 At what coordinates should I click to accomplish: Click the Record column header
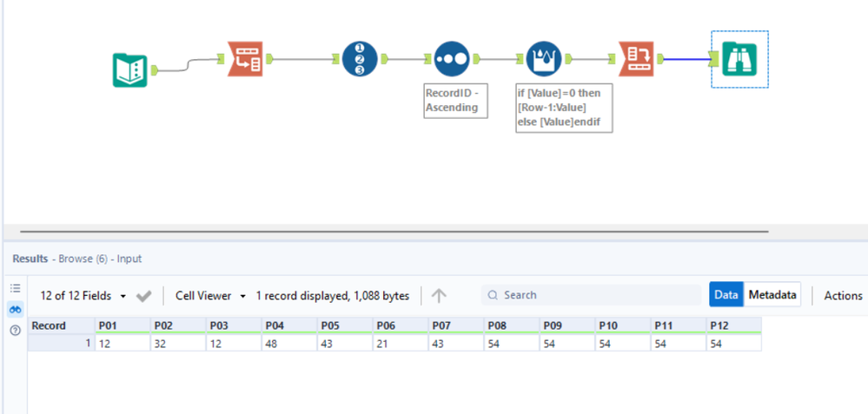[61, 325]
